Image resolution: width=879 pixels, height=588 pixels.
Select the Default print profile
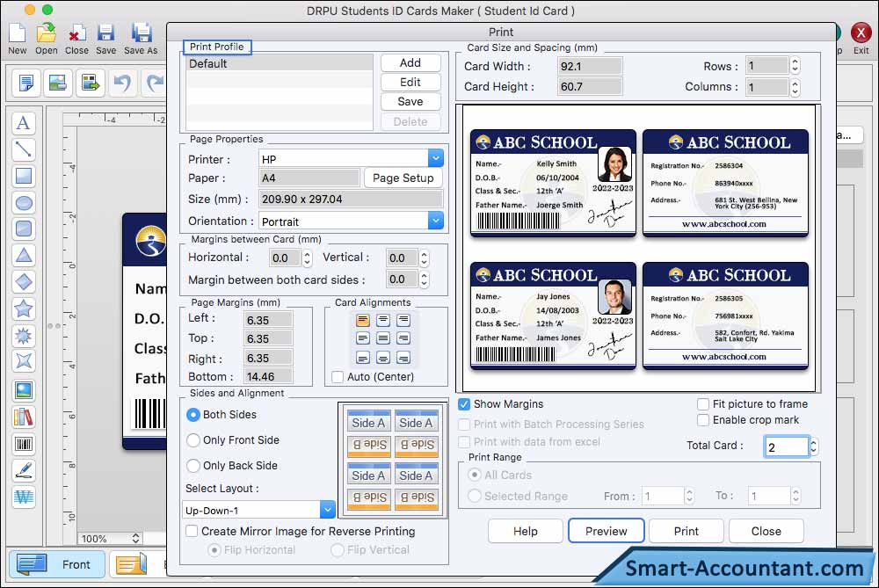[x=280, y=63]
